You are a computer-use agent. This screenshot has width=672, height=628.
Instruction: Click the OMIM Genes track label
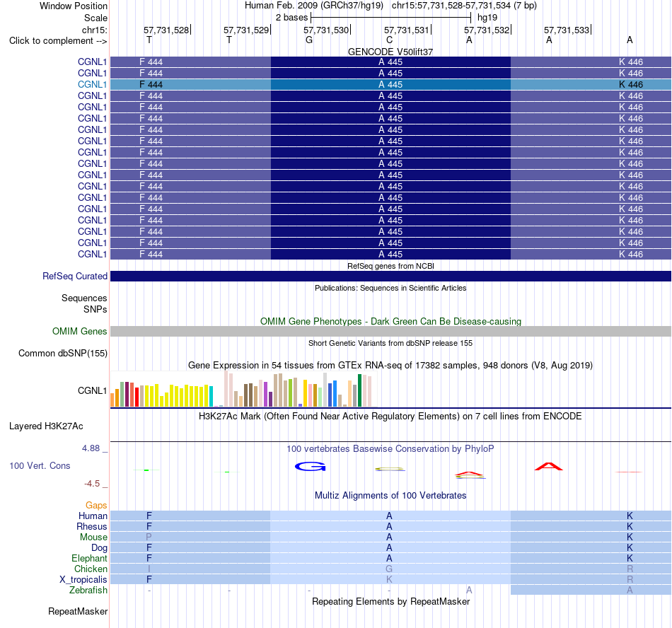point(80,331)
